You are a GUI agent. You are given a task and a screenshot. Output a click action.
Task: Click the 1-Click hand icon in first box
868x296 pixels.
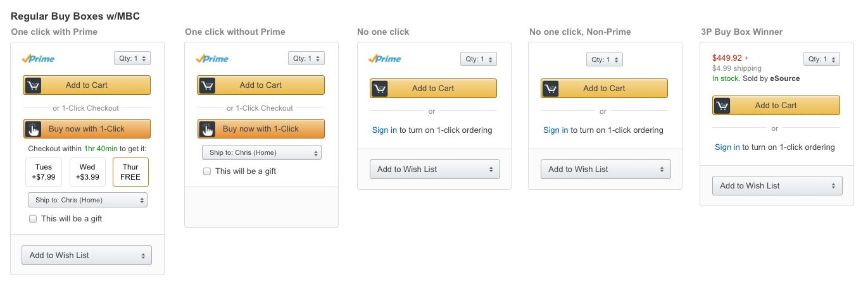pyautogui.click(x=34, y=129)
